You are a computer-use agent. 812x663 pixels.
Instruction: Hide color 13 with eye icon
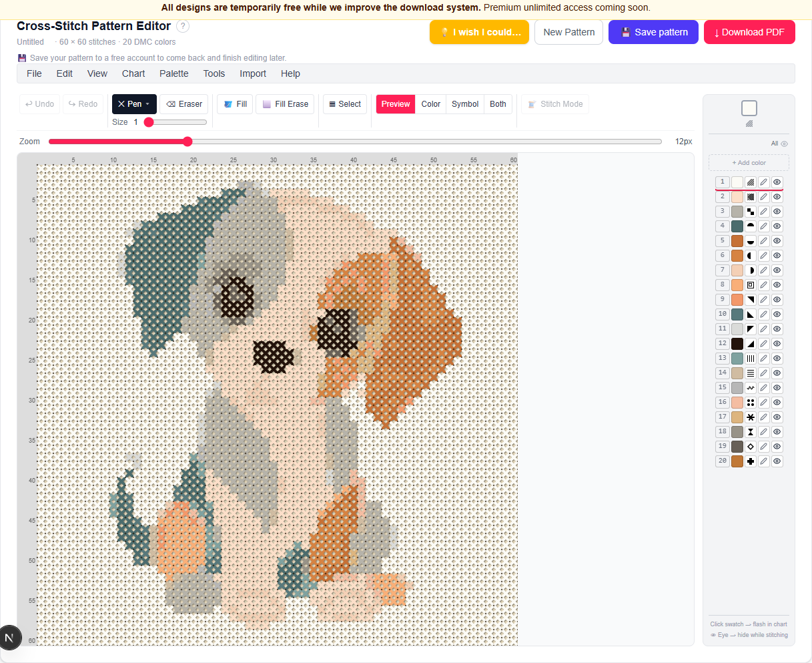pyautogui.click(x=777, y=359)
